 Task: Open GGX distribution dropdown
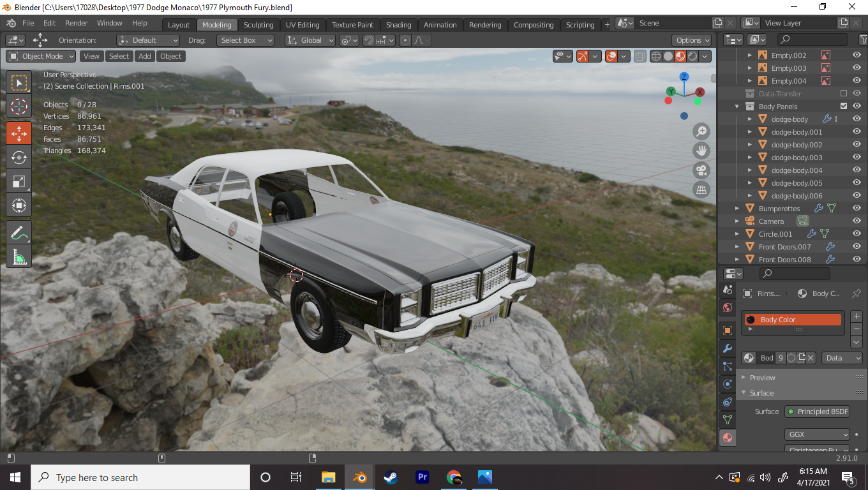click(818, 434)
